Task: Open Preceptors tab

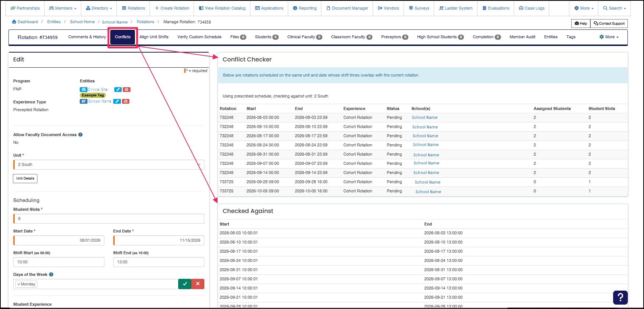Action: point(394,37)
